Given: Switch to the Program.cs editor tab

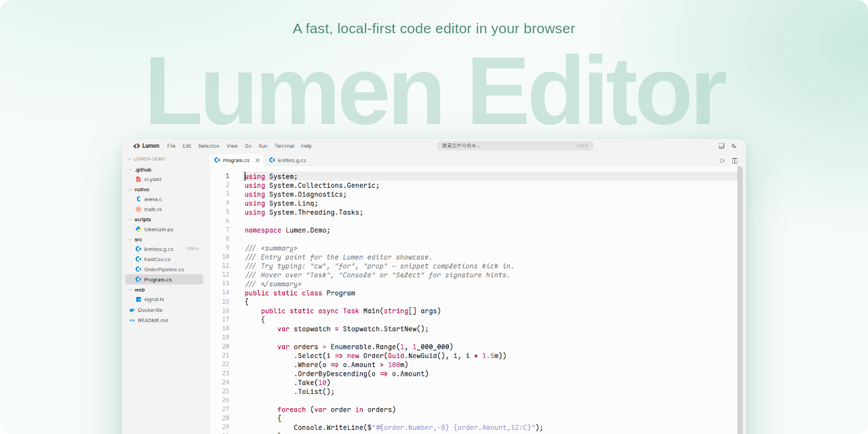Looking at the screenshot, I should [236, 161].
